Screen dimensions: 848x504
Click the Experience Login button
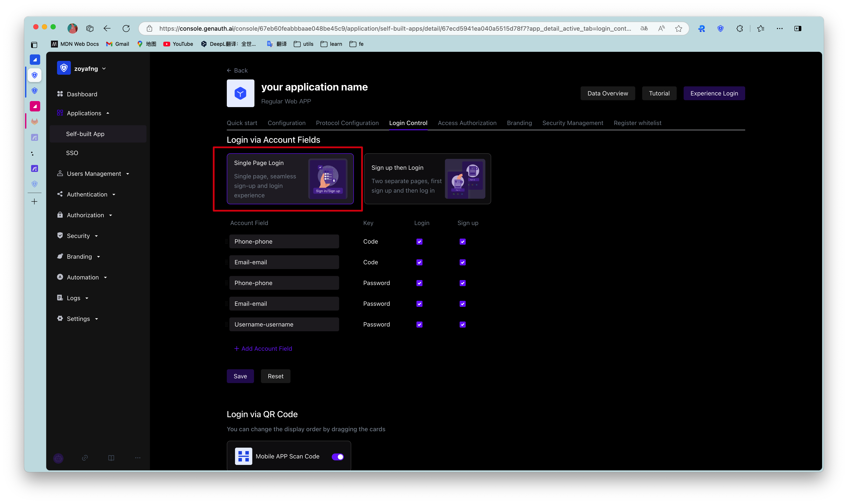pos(714,94)
